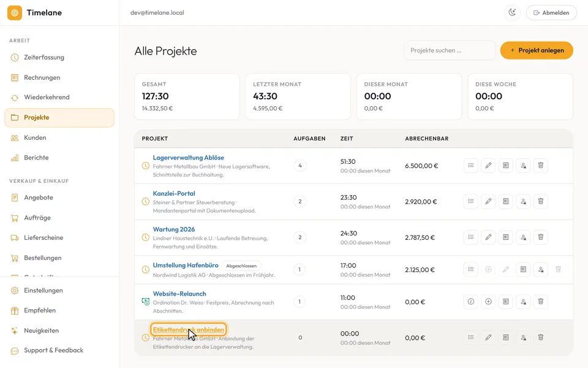Go to Zeiterfassung in the sidebar

coord(59,58)
